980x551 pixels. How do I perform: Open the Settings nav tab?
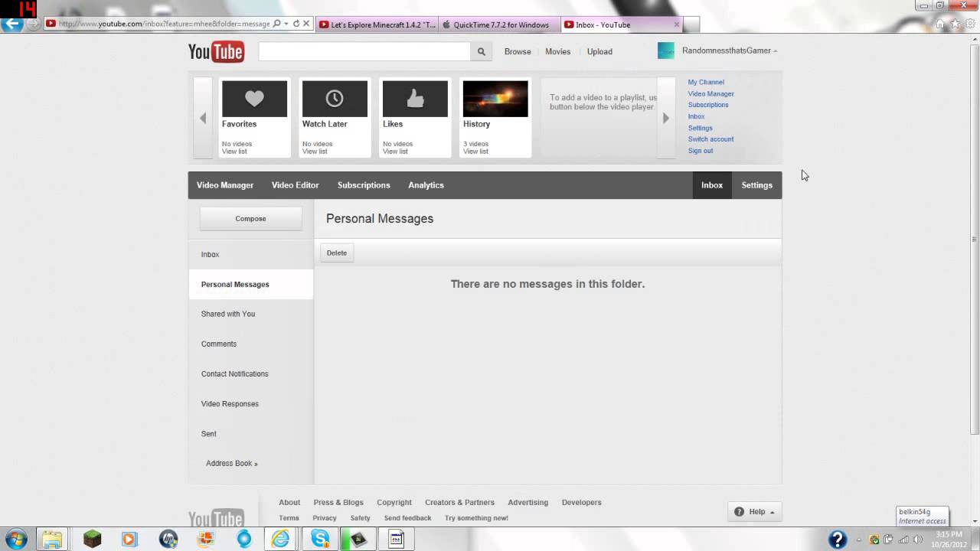tap(756, 185)
